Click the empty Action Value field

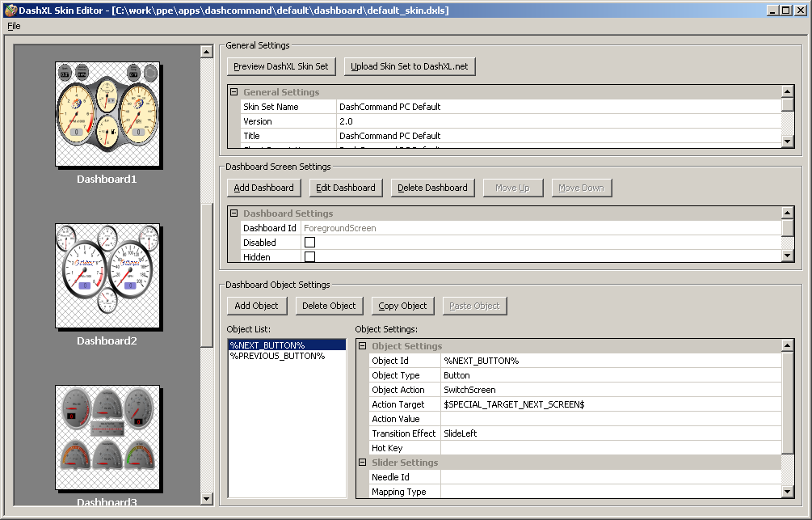(611, 418)
